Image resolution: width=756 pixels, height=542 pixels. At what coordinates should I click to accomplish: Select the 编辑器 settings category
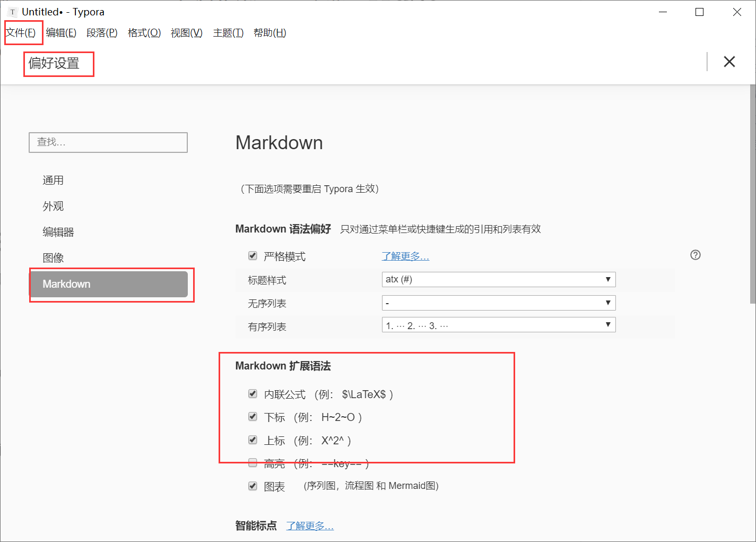coord(58,232)
